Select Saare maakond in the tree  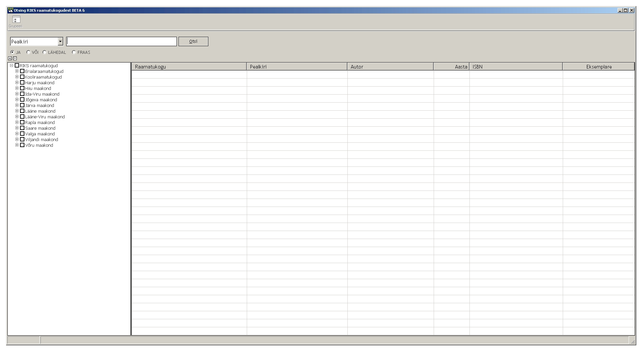click(40, 128)
